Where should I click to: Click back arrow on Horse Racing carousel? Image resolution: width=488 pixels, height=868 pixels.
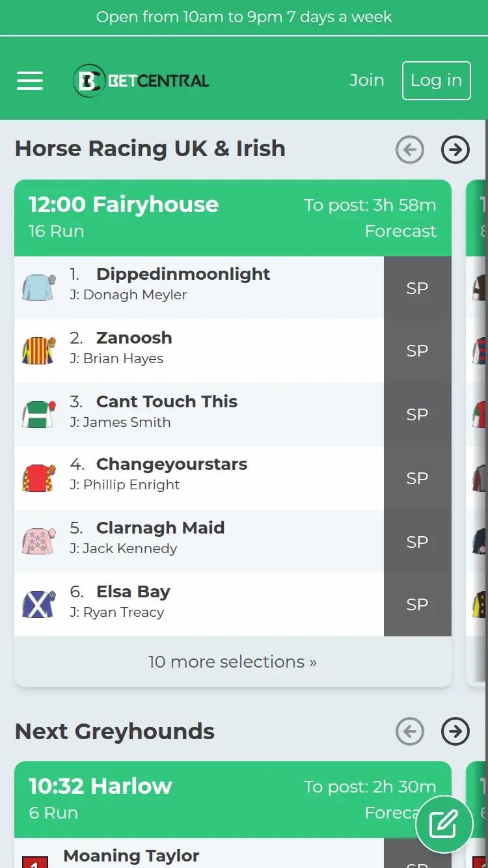pos(410,150)
